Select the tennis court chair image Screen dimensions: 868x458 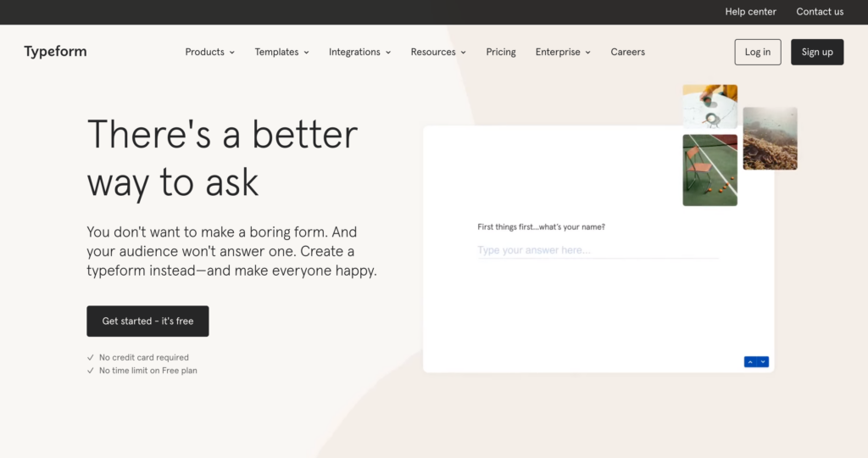709,170
